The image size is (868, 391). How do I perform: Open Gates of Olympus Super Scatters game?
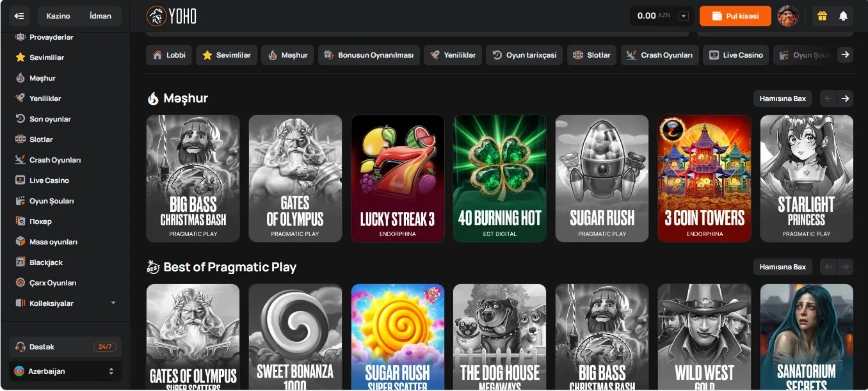193,337
